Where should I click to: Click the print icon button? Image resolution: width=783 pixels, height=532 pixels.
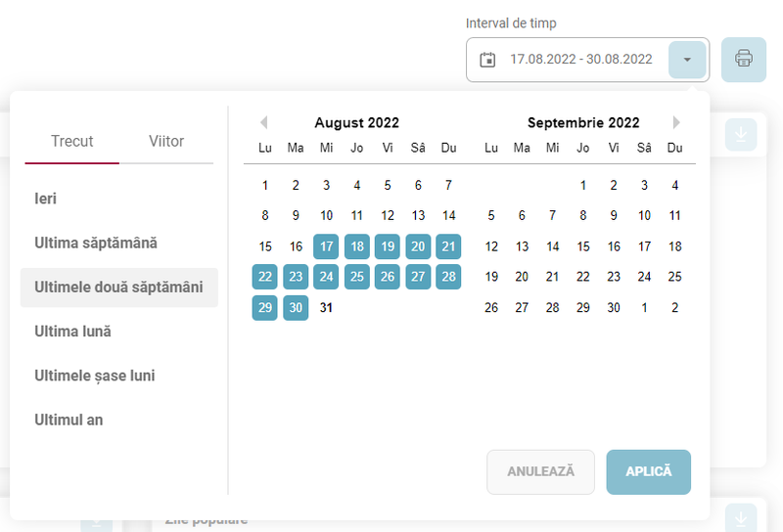coord(744,60)
